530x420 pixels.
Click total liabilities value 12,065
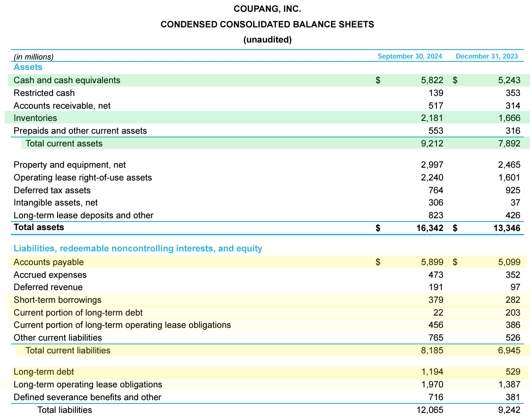tap(429, 410)
